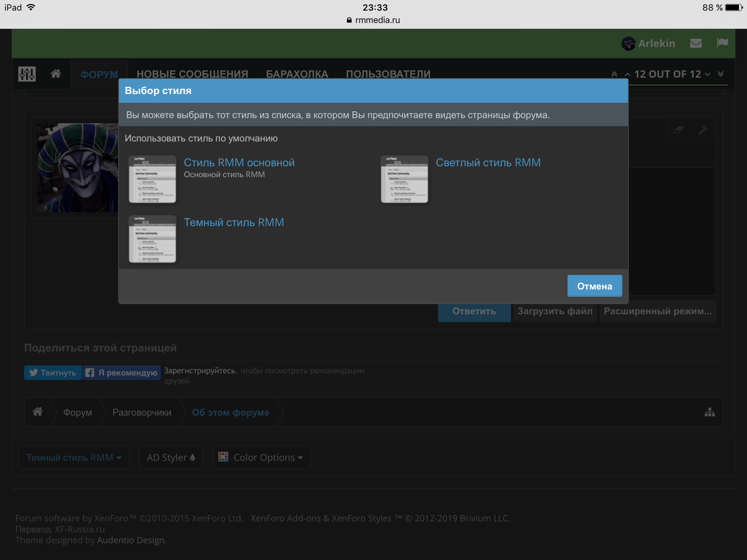Click the breadcrumb home icon
The height and width of the screenshot is (560, 747).
tap(38, 412)
